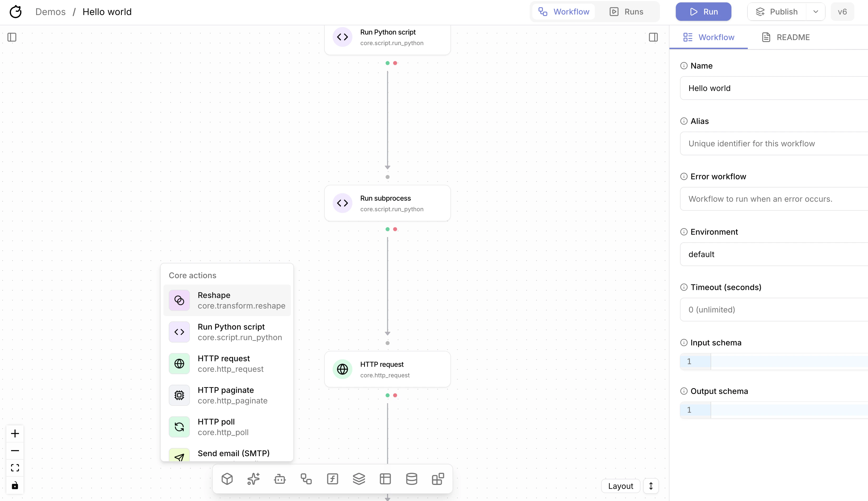This screenshot has height=501, width=868.
Task: Toggle the right side panel
Action: 653,37
